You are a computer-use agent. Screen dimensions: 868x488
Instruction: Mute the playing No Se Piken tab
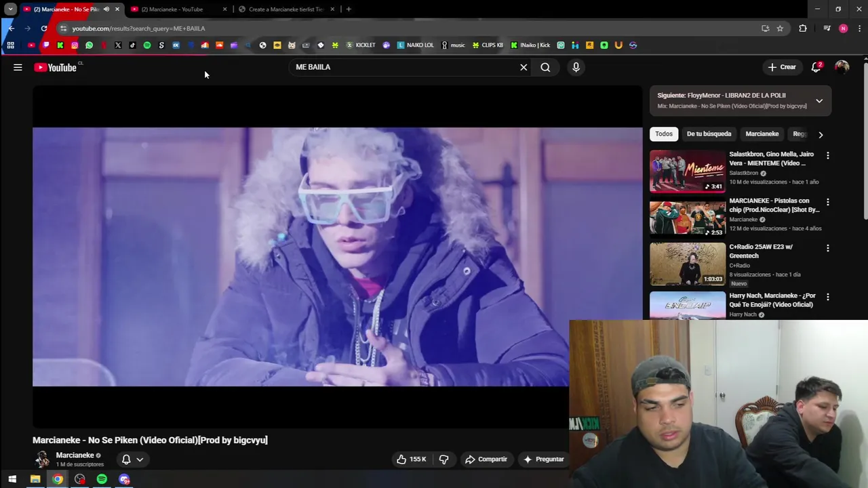106,9
